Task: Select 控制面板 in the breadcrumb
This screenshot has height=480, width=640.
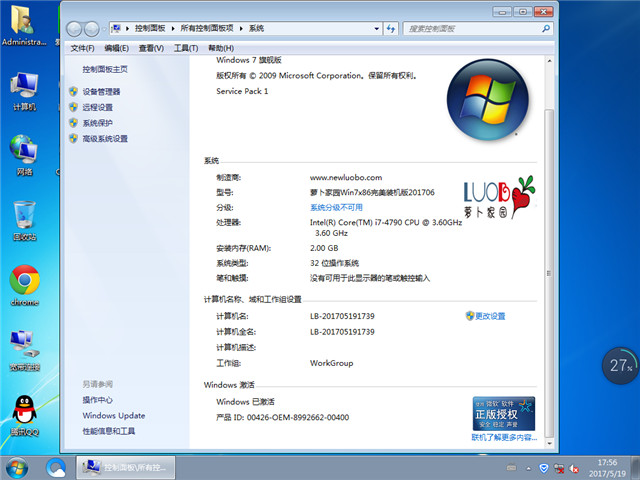Action: click(150, 28)
